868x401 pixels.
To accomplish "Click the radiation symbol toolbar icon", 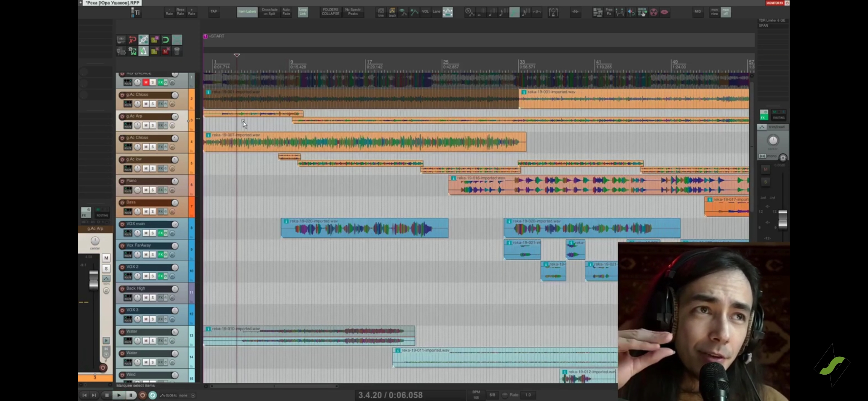I will tap(653, 12).
